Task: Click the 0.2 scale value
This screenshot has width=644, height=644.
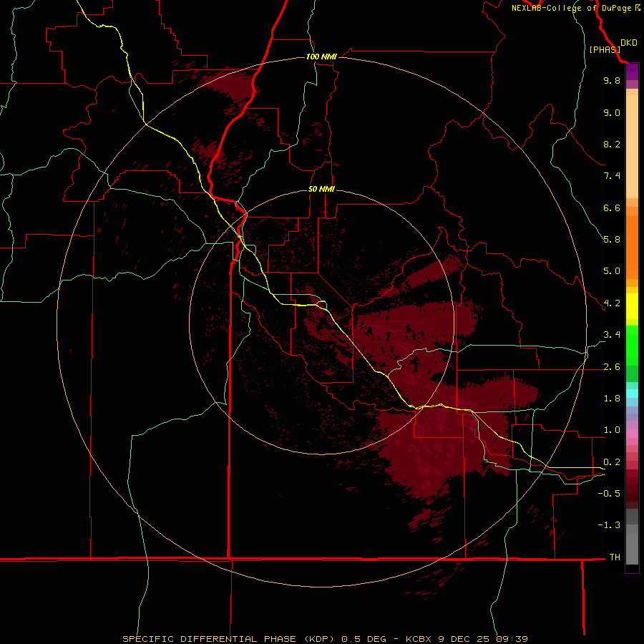Action: (612, 462)
